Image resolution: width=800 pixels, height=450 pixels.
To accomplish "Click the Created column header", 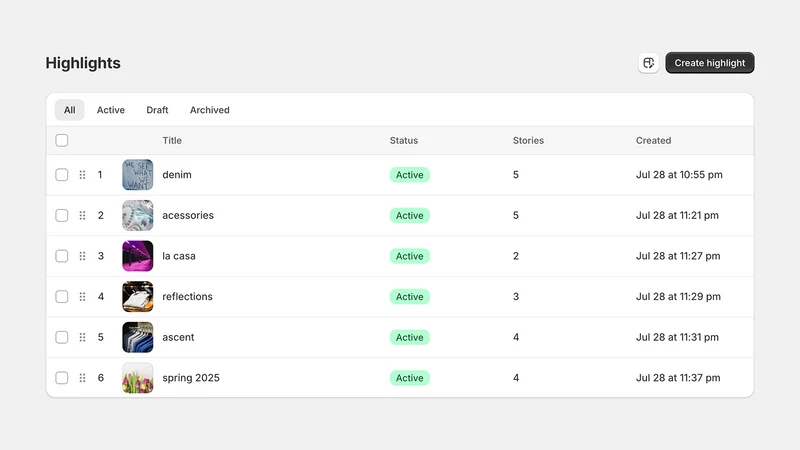I will click(x=653, y=140).
